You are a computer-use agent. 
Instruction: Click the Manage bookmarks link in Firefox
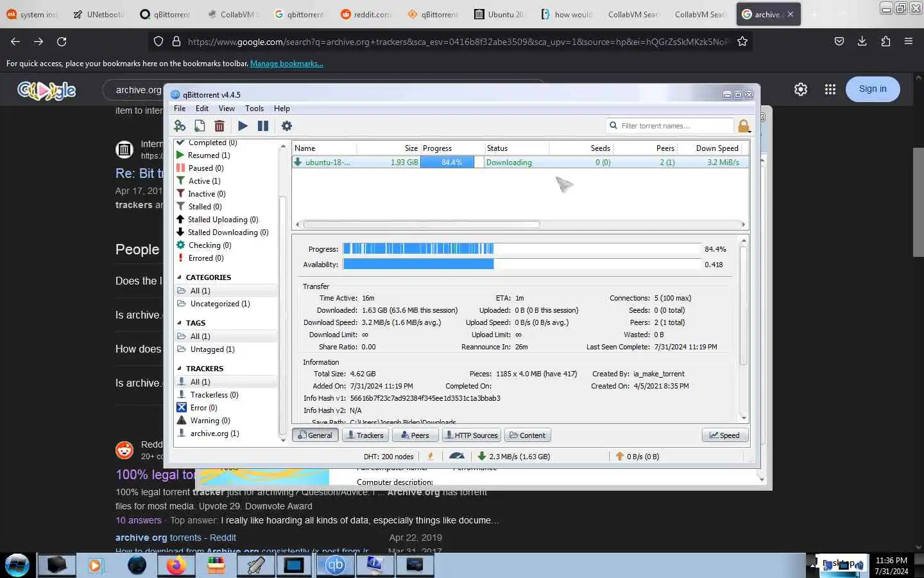tap(286, 64)
